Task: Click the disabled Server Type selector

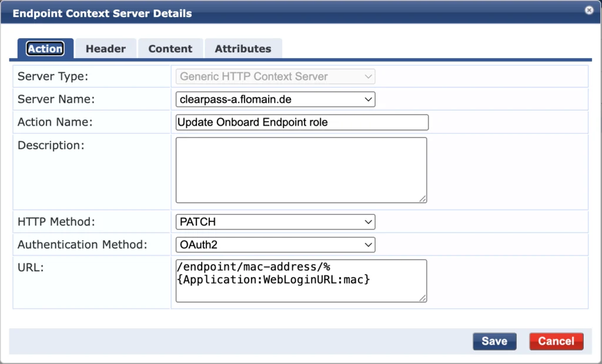Action: (x=275, y=76)
